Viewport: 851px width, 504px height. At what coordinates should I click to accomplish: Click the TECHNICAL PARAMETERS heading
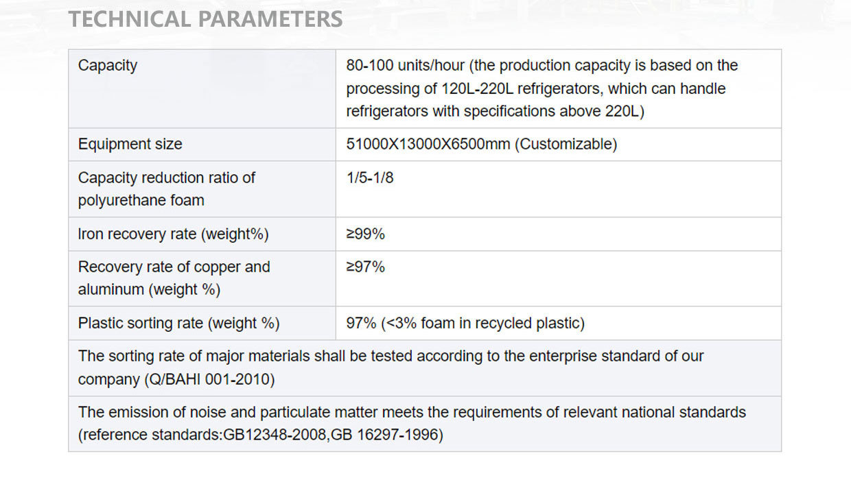click(205, 19)
